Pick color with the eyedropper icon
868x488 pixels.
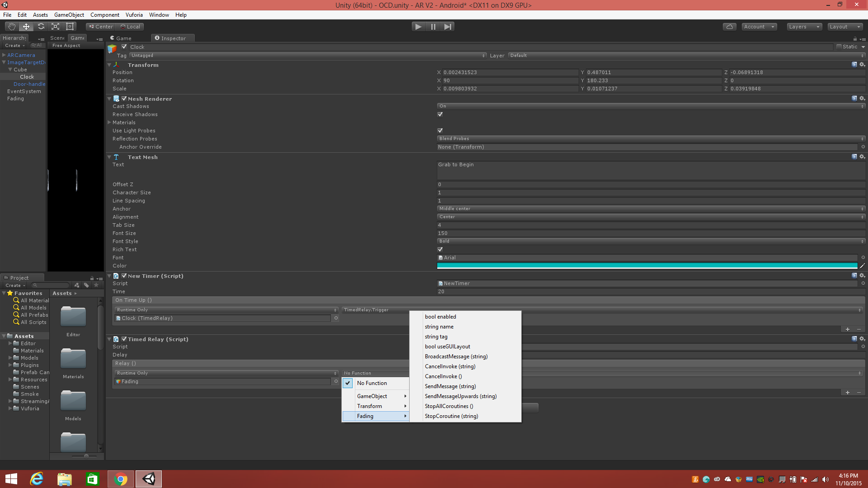(862, 266)
